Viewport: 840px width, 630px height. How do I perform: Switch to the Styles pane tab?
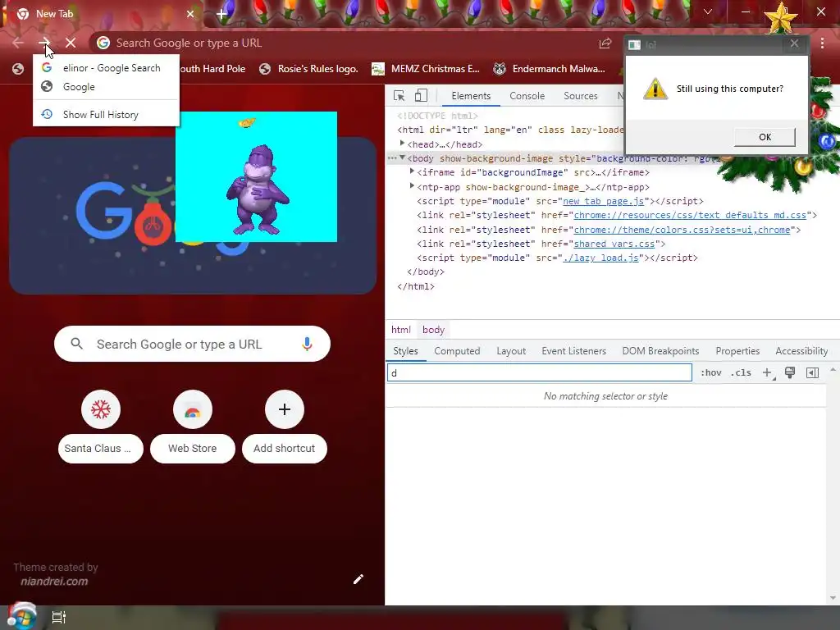coord(405,351)
